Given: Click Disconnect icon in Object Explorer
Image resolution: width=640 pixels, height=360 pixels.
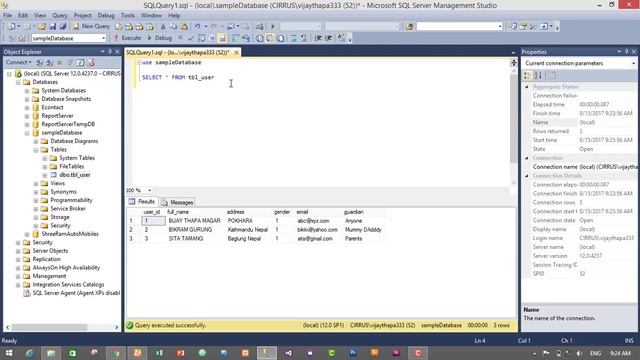Looking at the screenshot, I should tap(49, 62).
